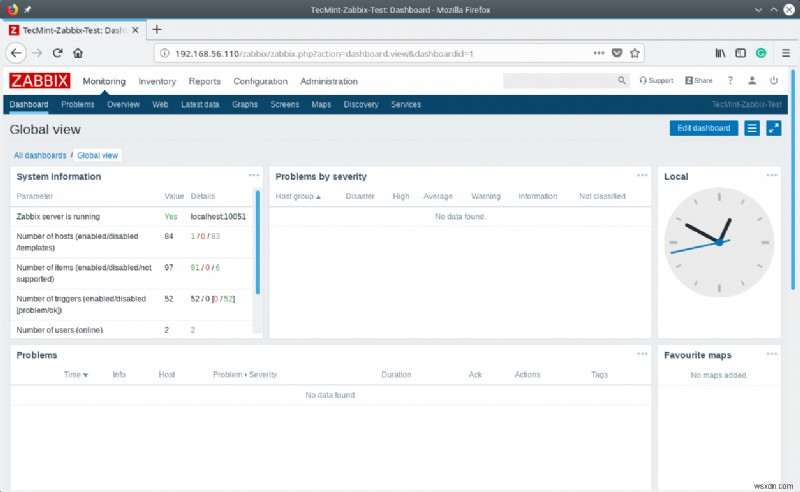Click the 'Problem • Severity' column header
The width and height of the screenshot is (800, 492).
(245, 375)
